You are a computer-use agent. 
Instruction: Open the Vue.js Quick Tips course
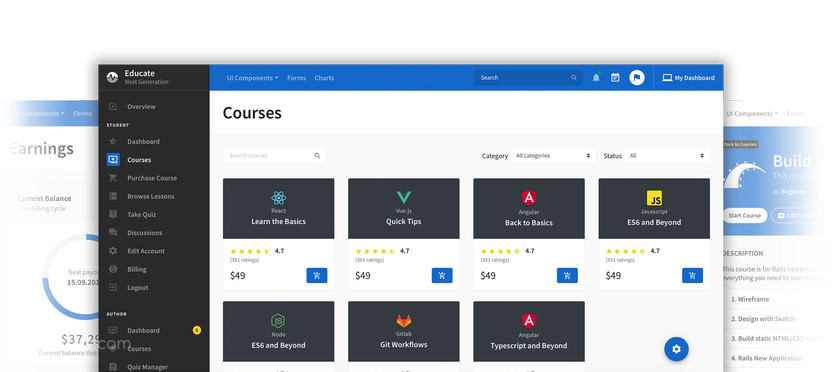[x=403, y=209]
